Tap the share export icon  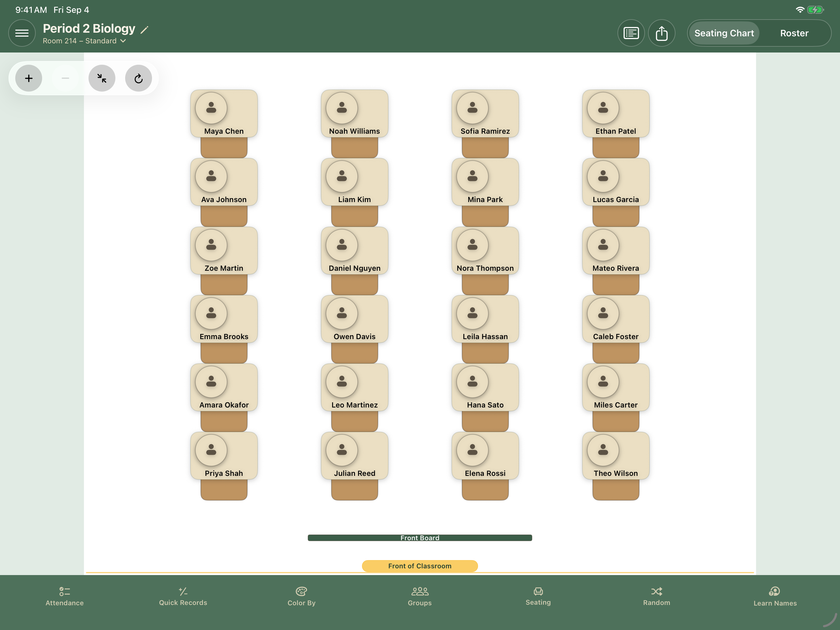[661, 33]
